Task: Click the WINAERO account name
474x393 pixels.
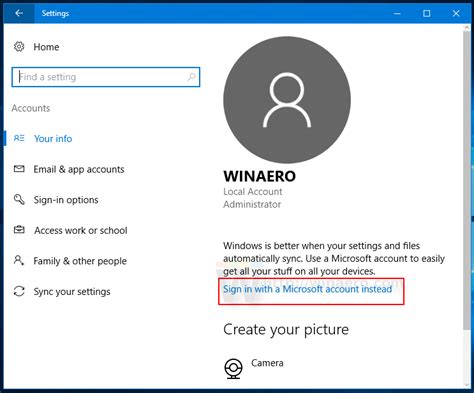Action: point(259,176)
